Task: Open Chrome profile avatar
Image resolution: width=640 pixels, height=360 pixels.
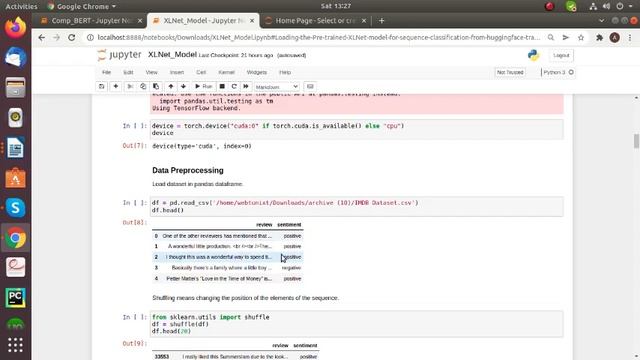Action: tap(614, 38)
